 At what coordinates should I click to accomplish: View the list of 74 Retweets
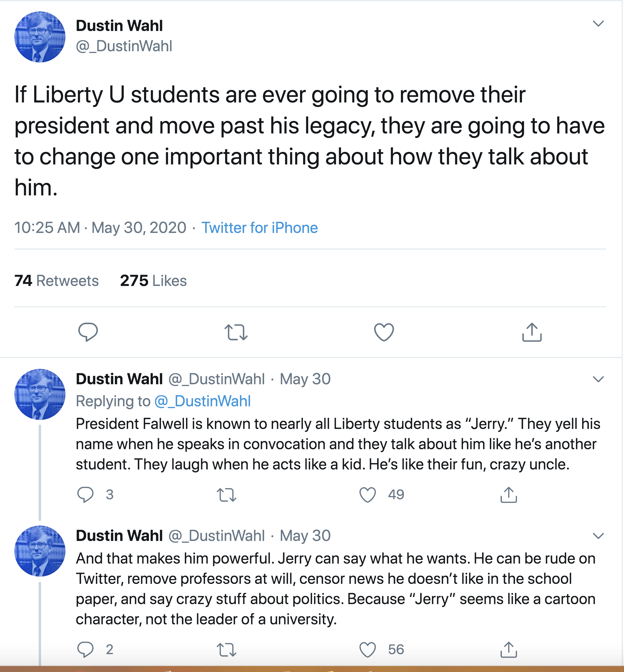pos(56,281)
